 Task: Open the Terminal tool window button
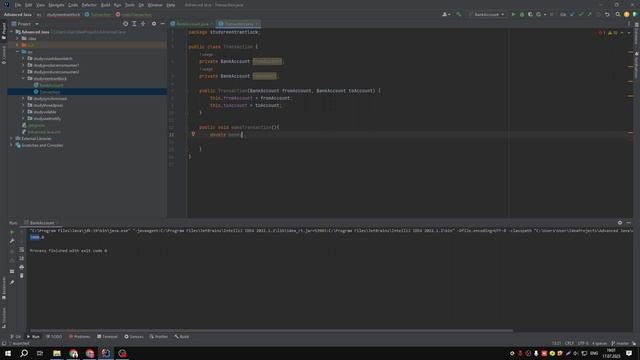tap(107, 337)
